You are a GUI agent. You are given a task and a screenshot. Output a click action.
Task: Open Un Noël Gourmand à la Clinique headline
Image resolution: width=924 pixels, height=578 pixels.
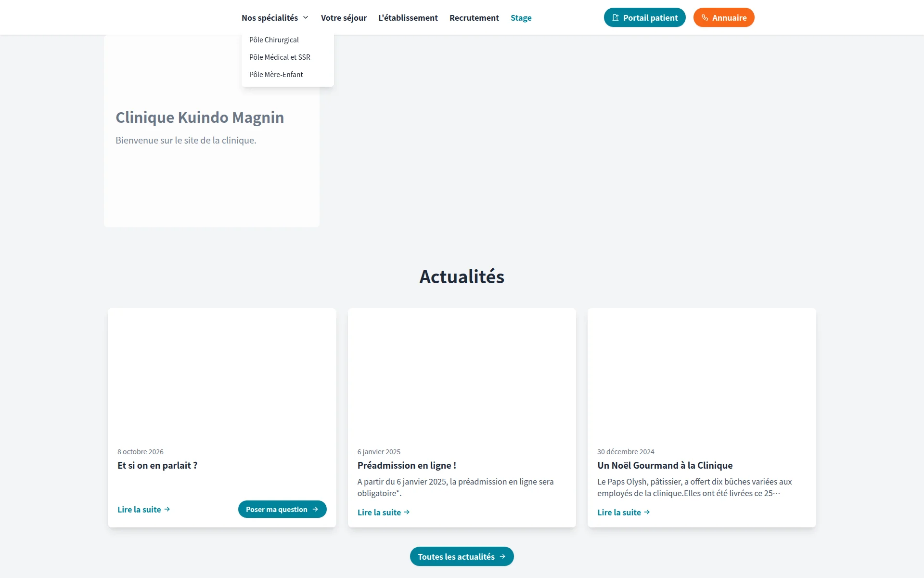[x=665, y=465]
